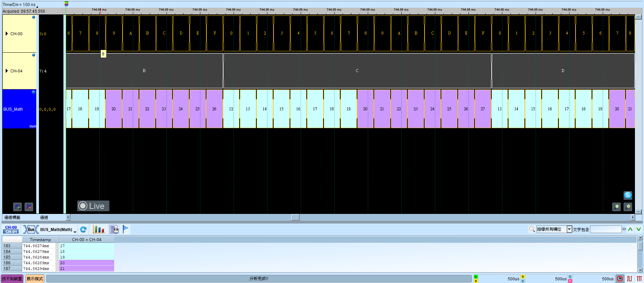Screen dimensions: 644x283
Task: Select the Timestamp column header
Action: point(40,239)
